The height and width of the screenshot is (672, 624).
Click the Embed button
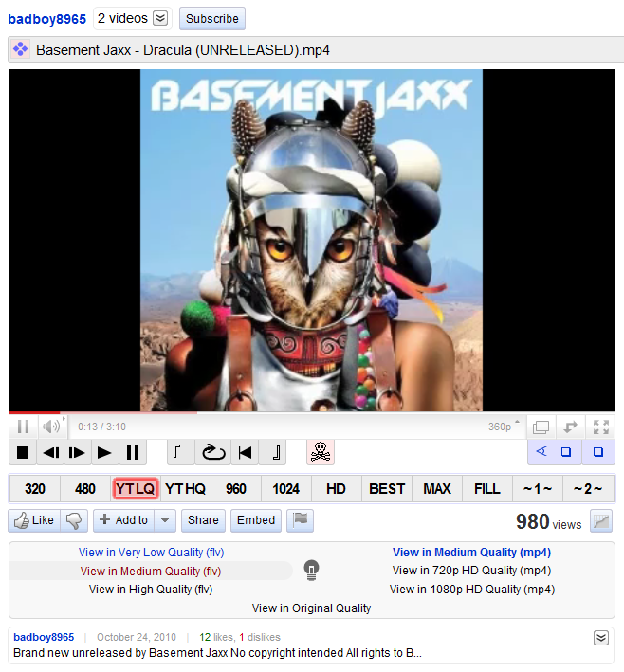[x=256, y=520]
